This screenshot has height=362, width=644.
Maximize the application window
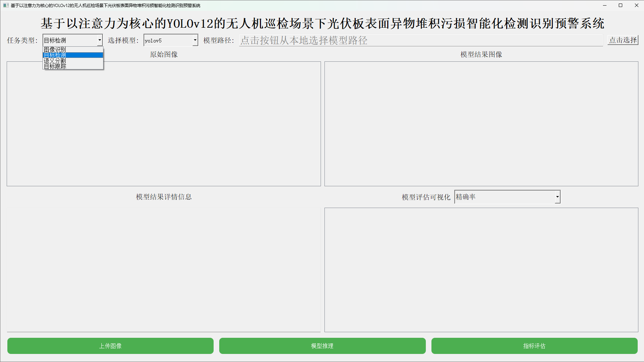(620, 5)
